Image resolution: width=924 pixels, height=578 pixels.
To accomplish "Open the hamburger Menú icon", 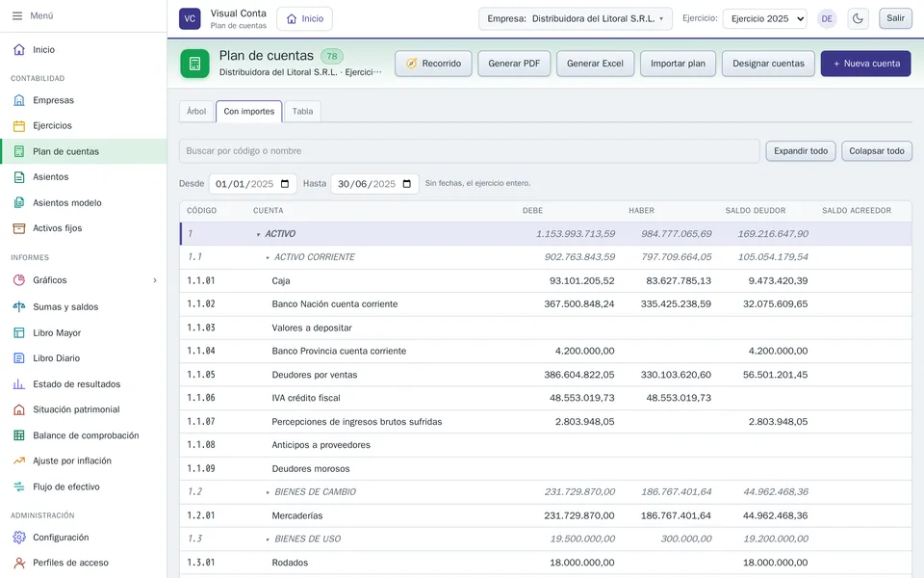I will (17, 16).
